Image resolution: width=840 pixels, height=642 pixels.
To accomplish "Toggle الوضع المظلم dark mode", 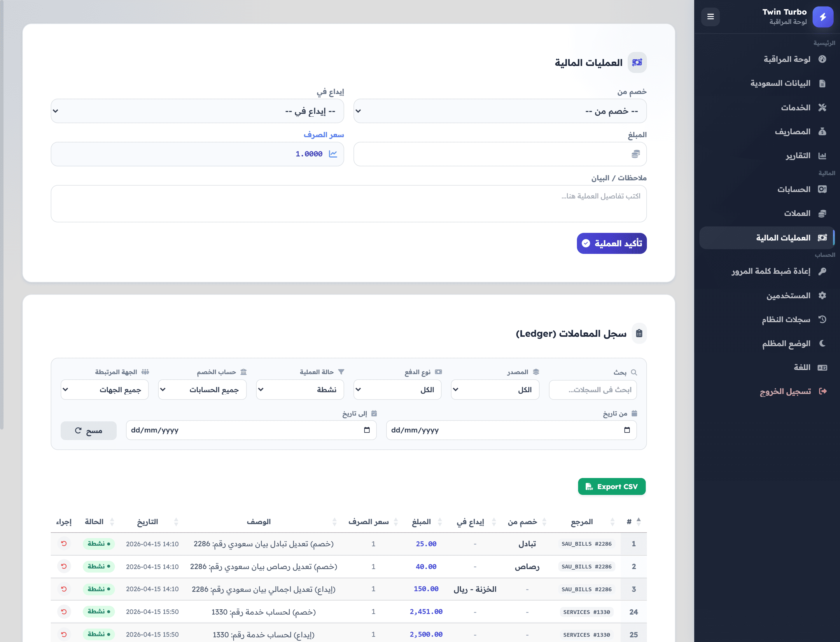I will pos(767,344).
